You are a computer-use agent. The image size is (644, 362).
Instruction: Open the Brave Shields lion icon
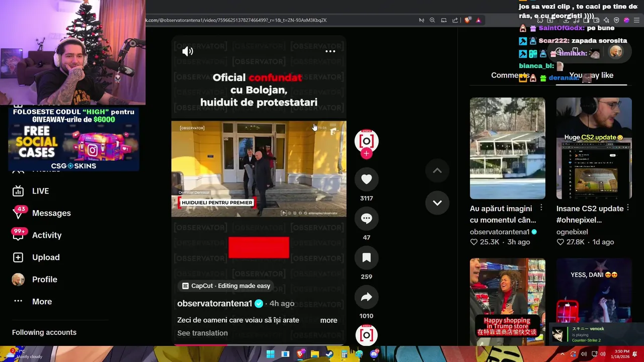pyautogui.click(x=467, y=20)
